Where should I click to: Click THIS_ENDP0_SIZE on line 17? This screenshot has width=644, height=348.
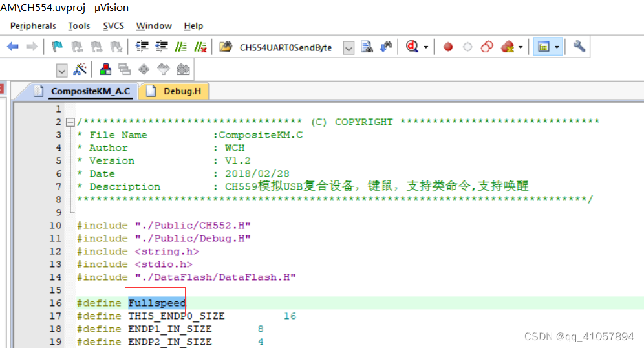[x=177, y=316]
